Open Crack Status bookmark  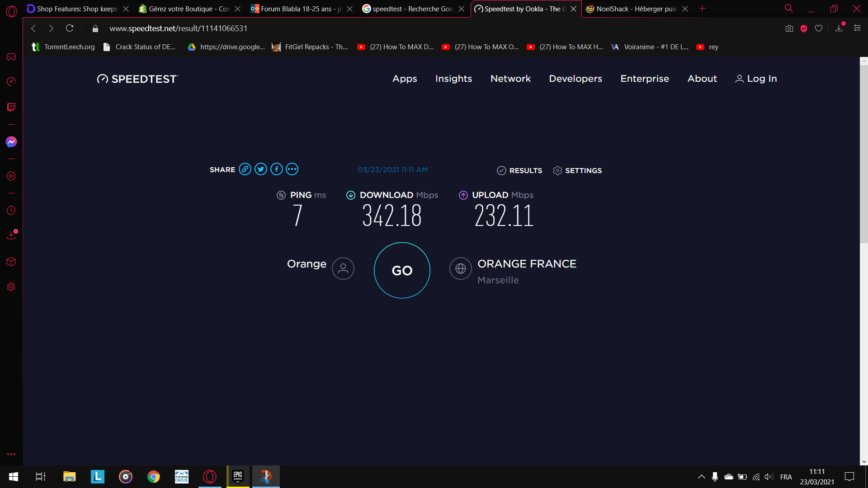pyautogui.click(x=139, y=47)
